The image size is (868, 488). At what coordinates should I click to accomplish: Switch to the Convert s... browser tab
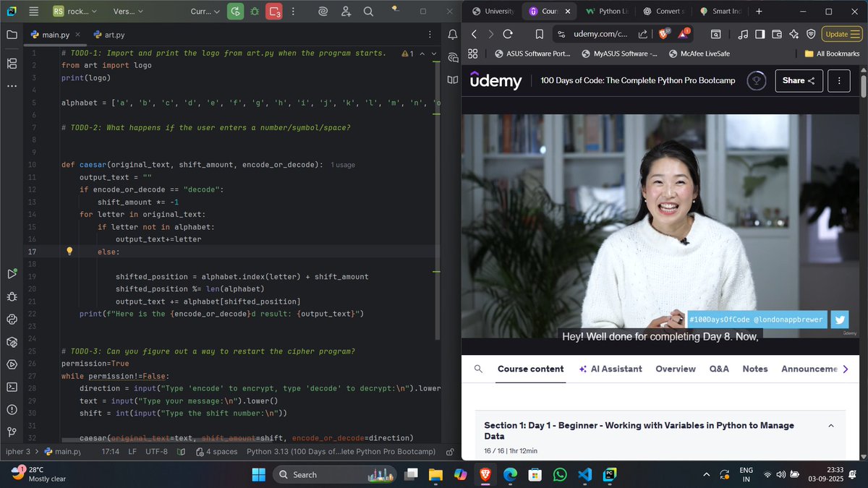663,12
